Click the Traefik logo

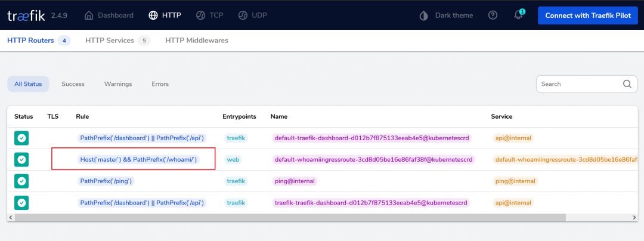tap(26, 16)
